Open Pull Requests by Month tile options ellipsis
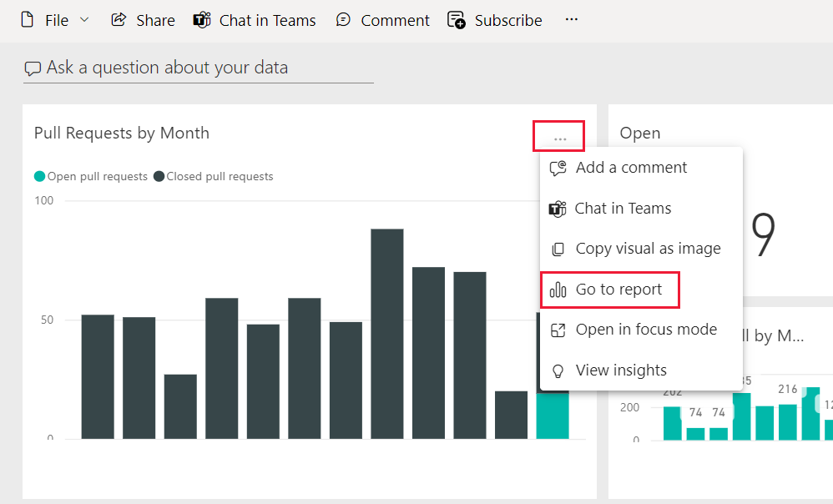This screenshot has width=833, height=504. coord(560,139)
